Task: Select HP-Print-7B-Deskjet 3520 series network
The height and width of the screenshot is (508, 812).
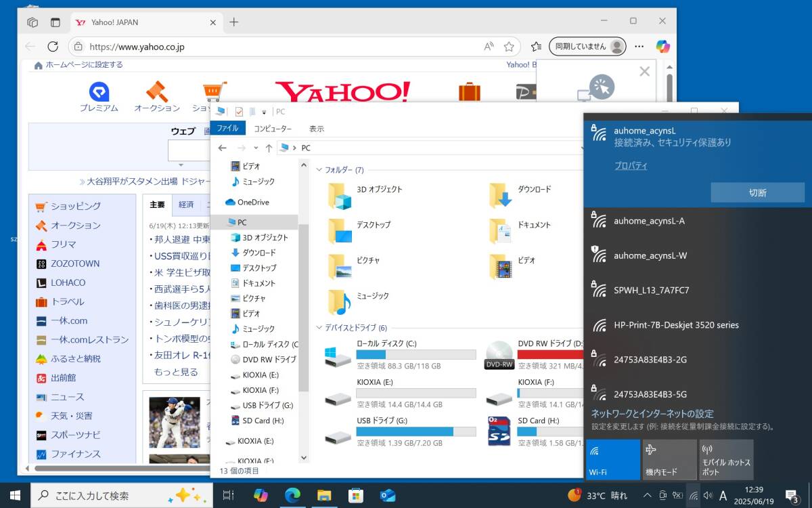Action: [698, 325]
